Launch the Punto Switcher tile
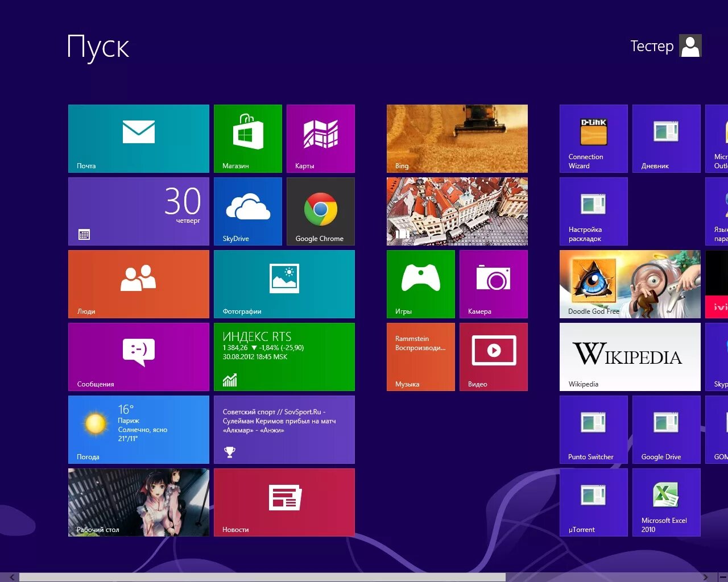This screenshot has width=728, height=582. [x=594, y=430]
